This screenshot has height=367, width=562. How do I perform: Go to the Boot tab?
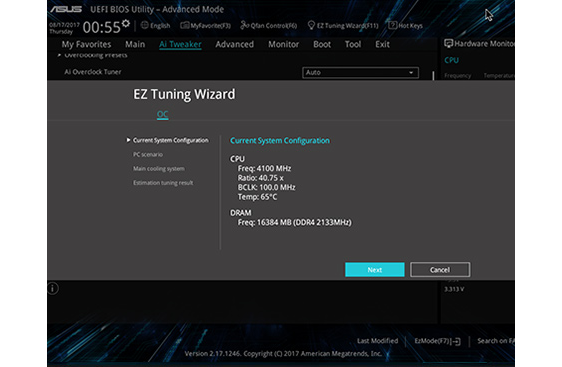point(322,44)
